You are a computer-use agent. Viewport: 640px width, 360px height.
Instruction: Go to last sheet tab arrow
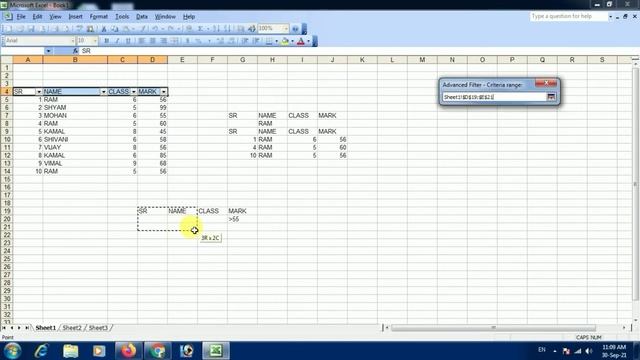point(27,328)
